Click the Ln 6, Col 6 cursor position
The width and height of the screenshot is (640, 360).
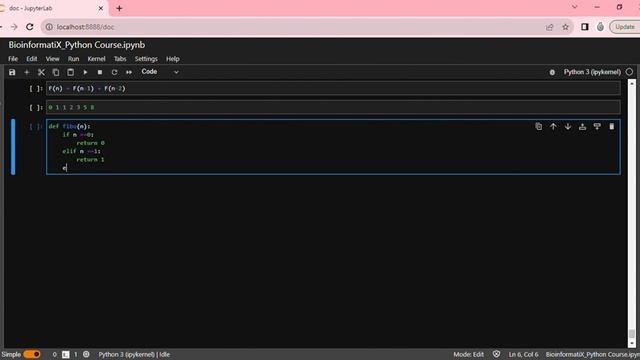tap(523, 354)
